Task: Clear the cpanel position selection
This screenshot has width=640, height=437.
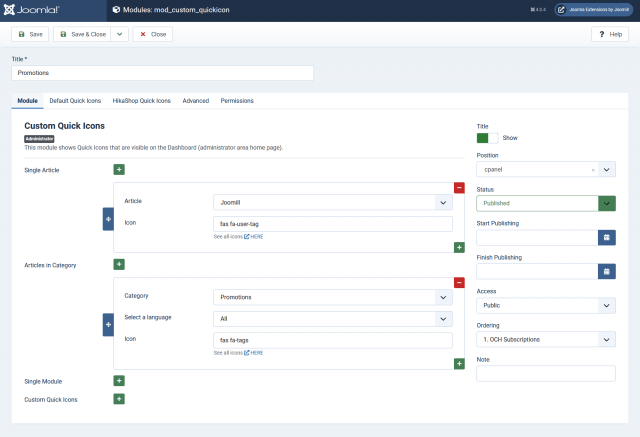Action: click(593, 170)
